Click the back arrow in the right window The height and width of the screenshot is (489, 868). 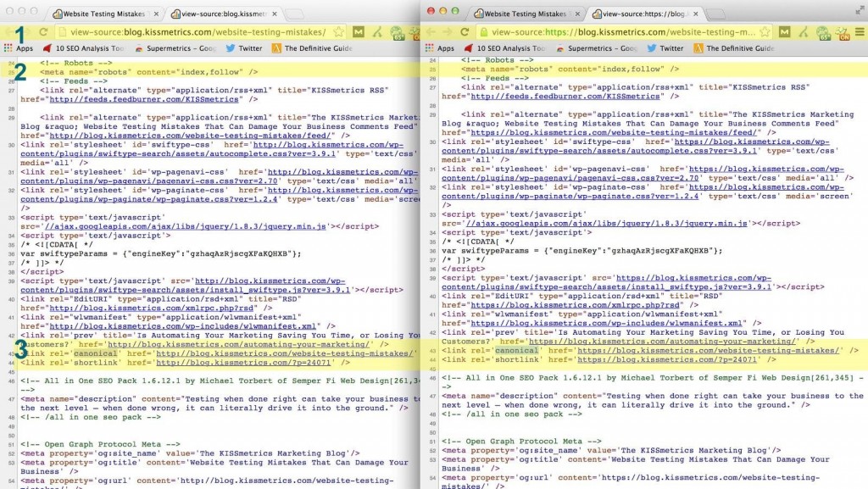[x=431, y=32]
